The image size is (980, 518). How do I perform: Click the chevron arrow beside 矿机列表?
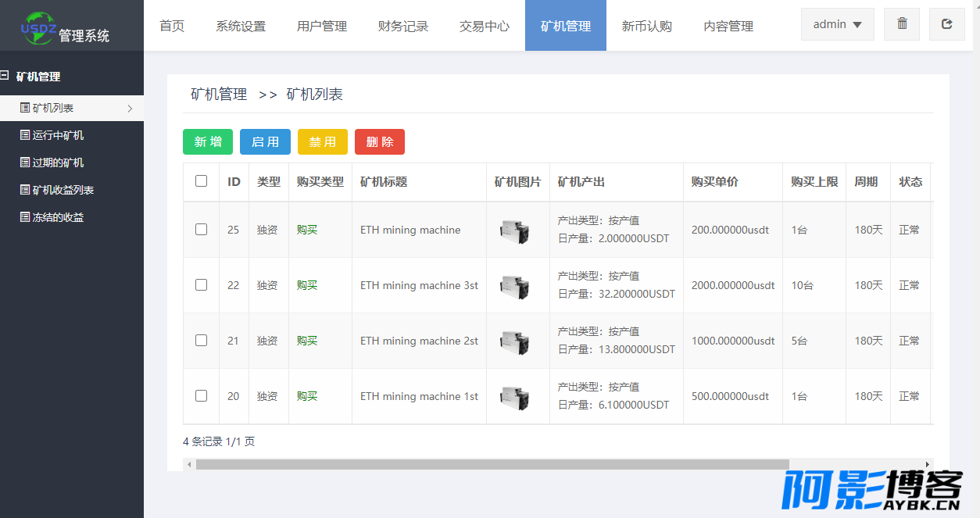(x=130, y=109)
